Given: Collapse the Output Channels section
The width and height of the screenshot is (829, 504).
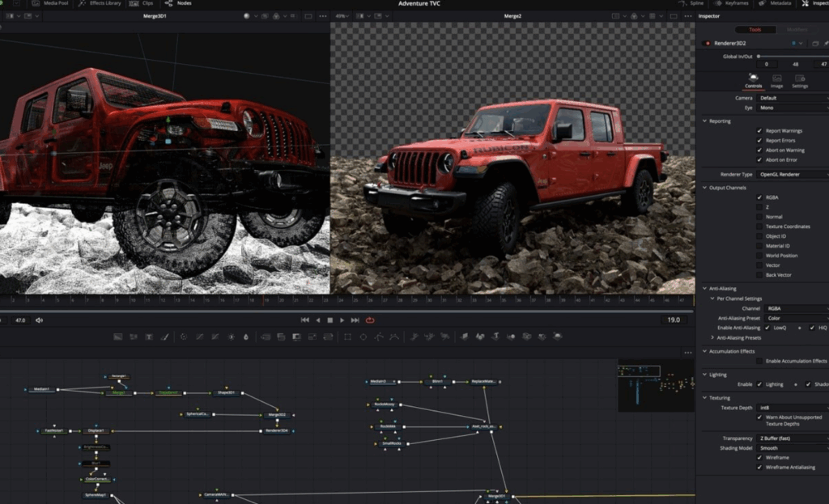Looking at the screenshot, I should 705,188.
